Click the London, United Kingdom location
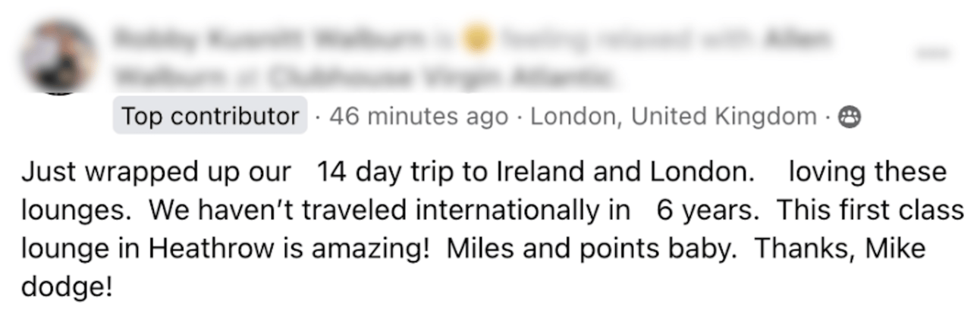This screenshot has height=325, width=980. (674, 117)
